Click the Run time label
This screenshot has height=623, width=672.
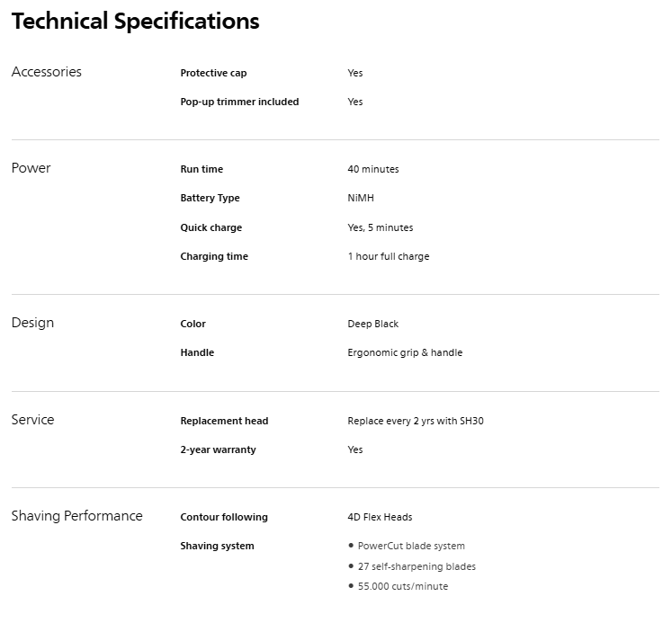tap(202, 169)
